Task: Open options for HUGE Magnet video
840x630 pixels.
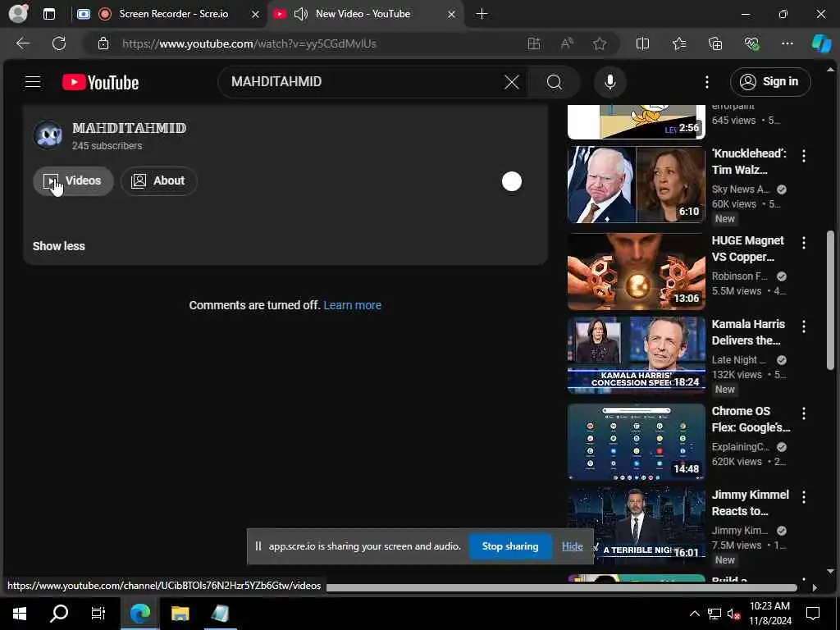Action: tap(804, 243)
